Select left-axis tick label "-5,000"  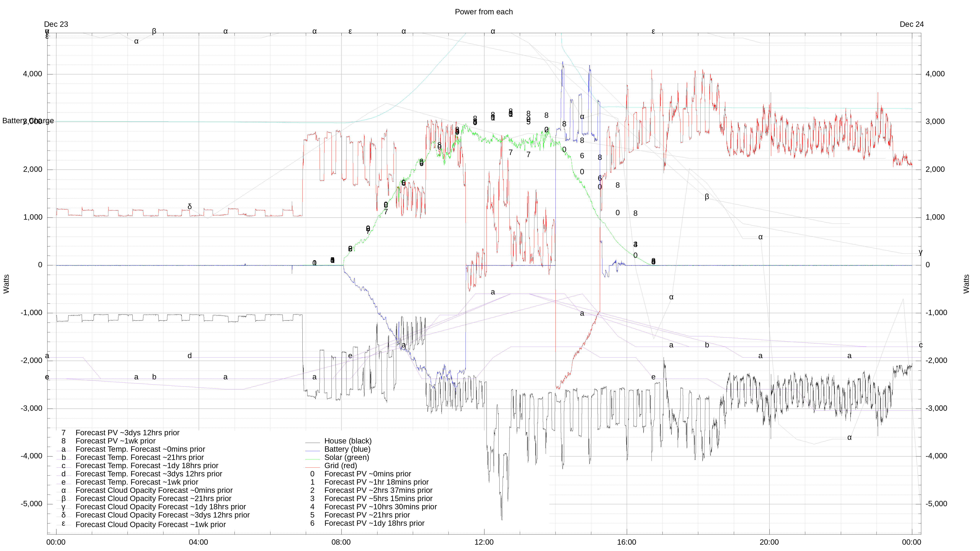coord(32,504)
